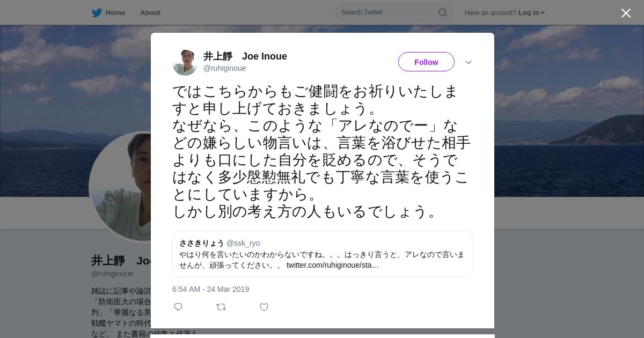Open the About menu item

coord(150,12)
